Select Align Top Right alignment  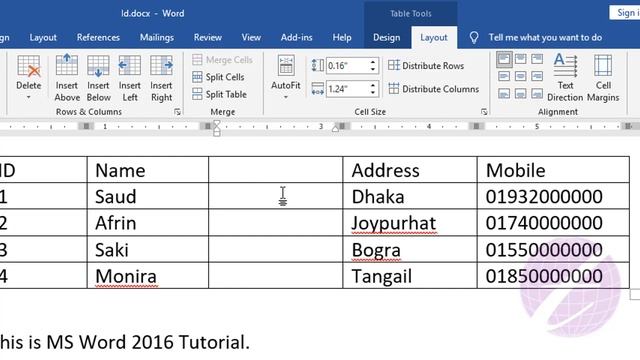click(x=537, y=59)
